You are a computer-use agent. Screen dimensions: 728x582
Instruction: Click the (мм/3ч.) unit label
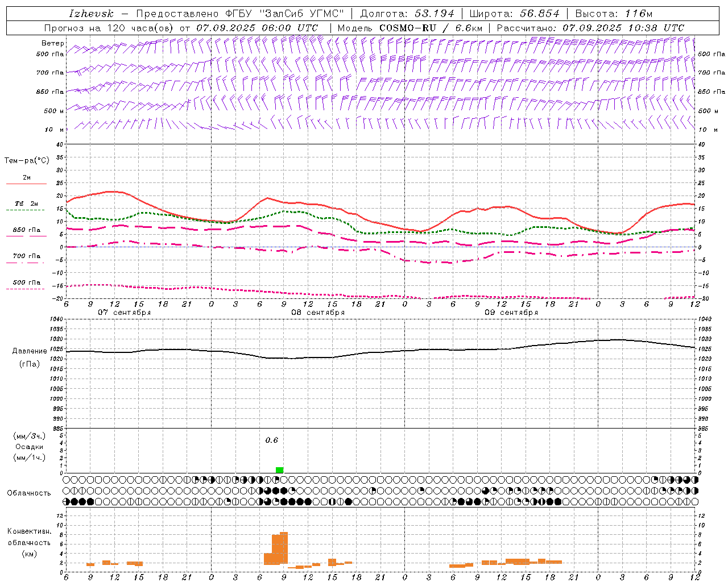pos(30,436)
